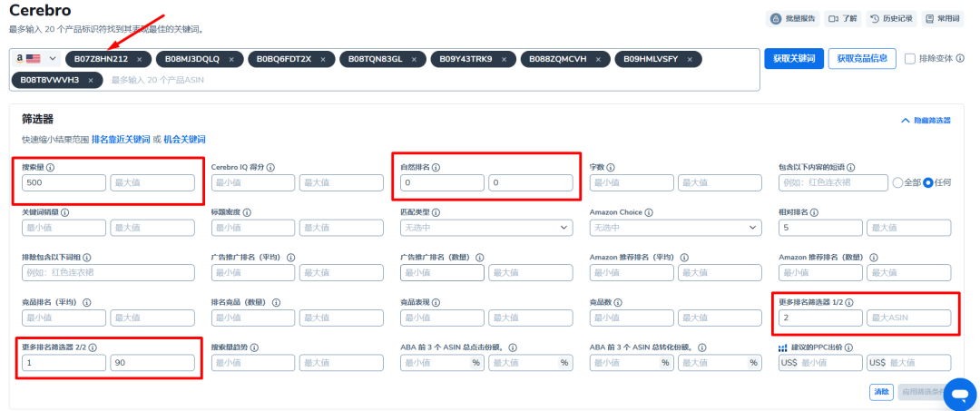Select the 任何 radio button
Viewport: 980px width, 411px height.
tap(928, 182)
